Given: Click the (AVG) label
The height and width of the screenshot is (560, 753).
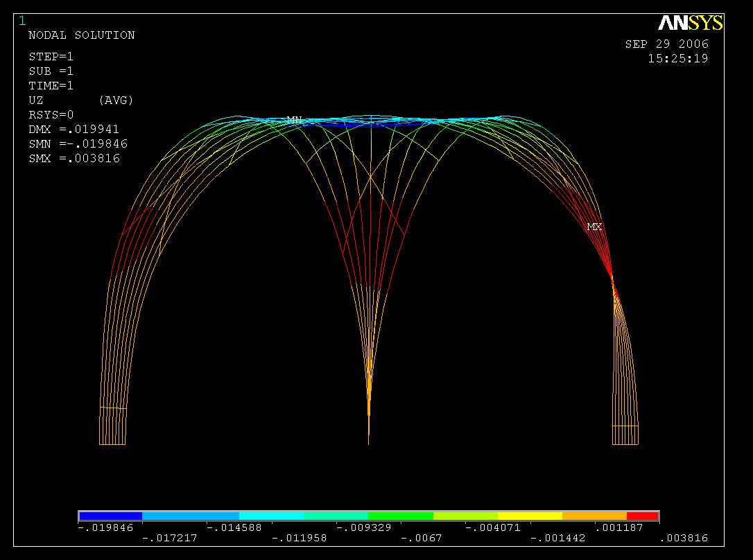Looking at the screenshot, I should 116,100.
